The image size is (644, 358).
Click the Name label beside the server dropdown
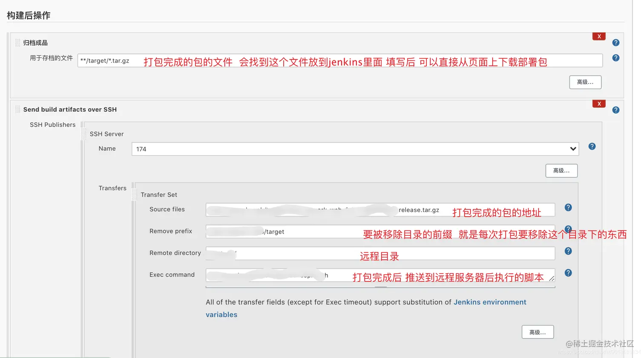107,149
